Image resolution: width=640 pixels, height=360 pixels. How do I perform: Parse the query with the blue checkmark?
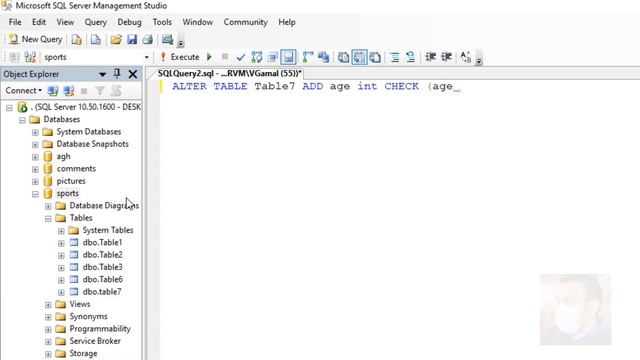click(241, 57)
